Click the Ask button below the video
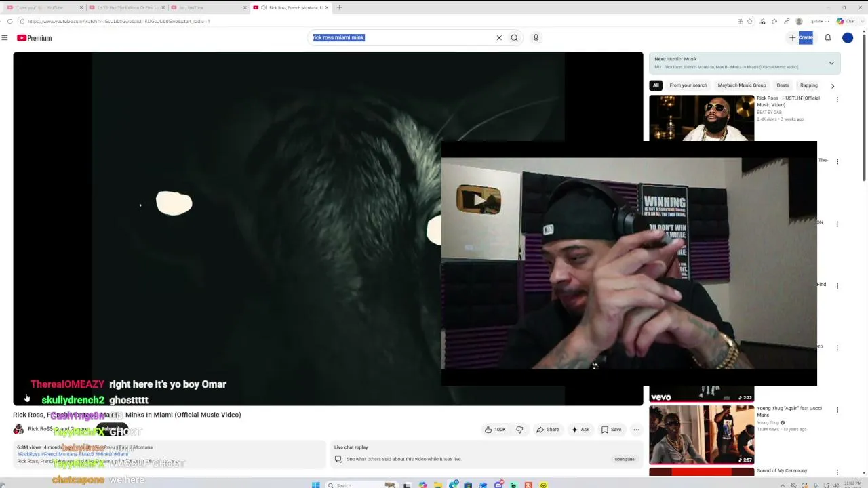868x488 pixels. 580,430
